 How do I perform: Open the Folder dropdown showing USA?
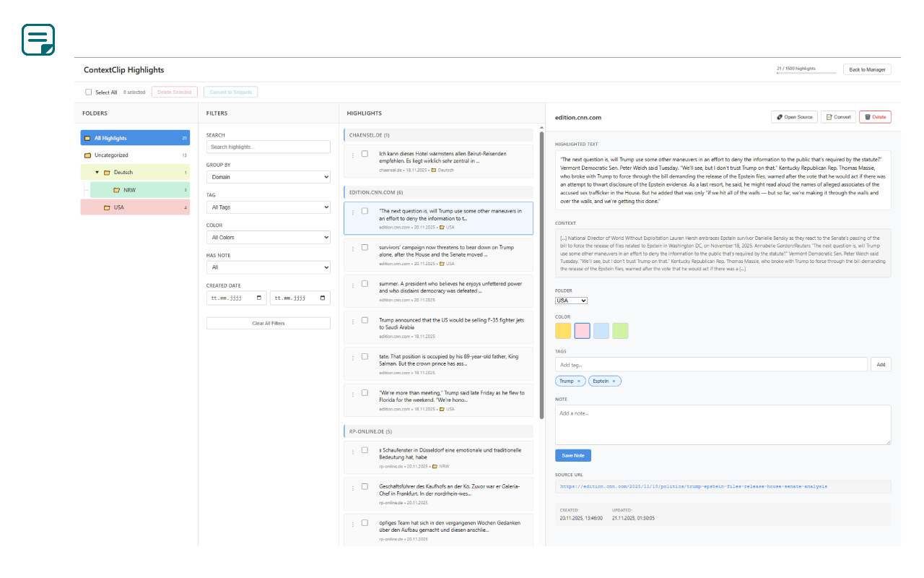tap(571, 300)
